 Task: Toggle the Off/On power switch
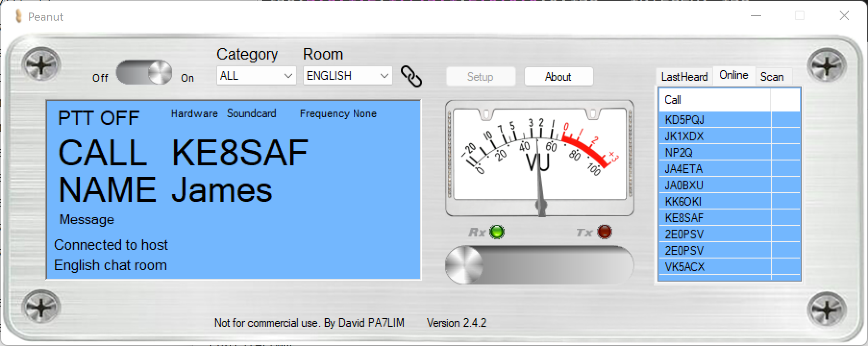pos(144,73)
